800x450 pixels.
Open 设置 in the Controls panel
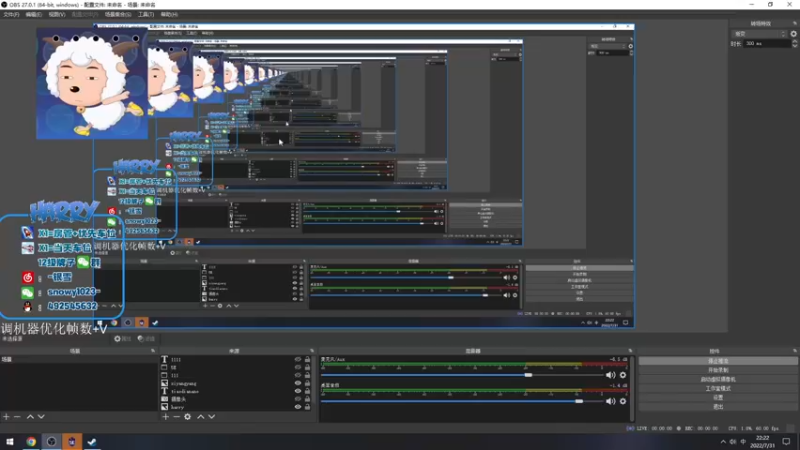pyautogui.click(x=718, y=397)
